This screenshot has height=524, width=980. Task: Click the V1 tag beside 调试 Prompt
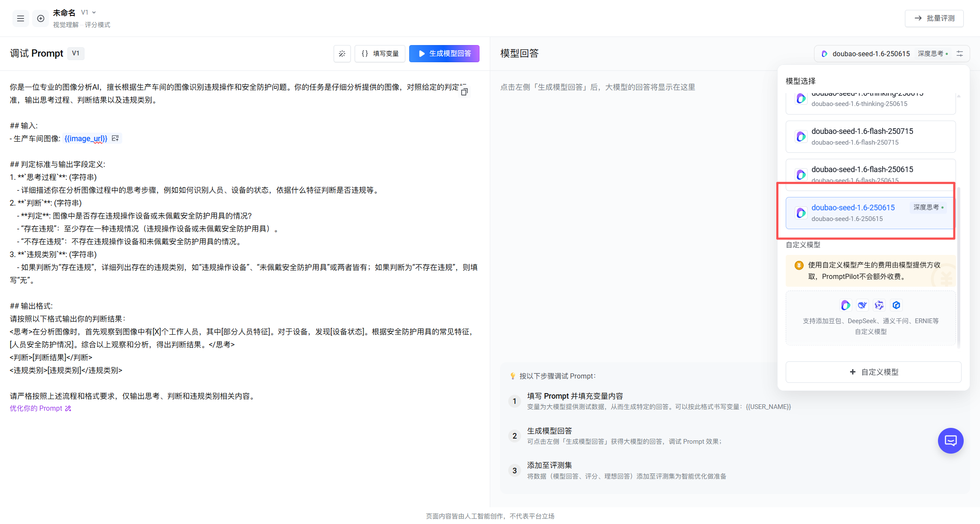pyautogui.click(x=75, y=53)
